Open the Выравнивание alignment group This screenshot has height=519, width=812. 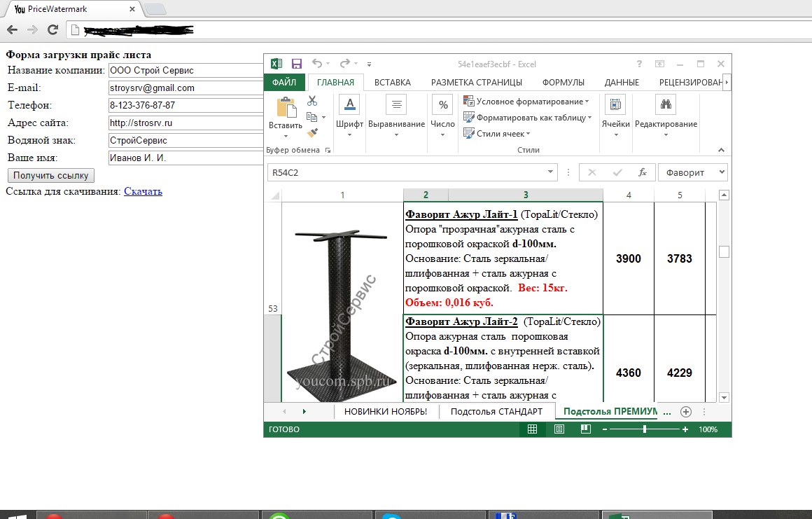[x=397, y=116]
